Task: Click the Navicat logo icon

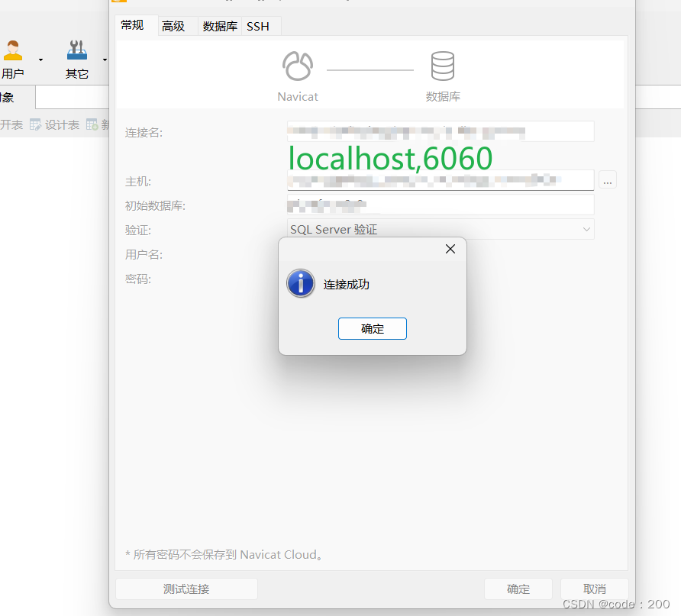Action: pos(298,66)
